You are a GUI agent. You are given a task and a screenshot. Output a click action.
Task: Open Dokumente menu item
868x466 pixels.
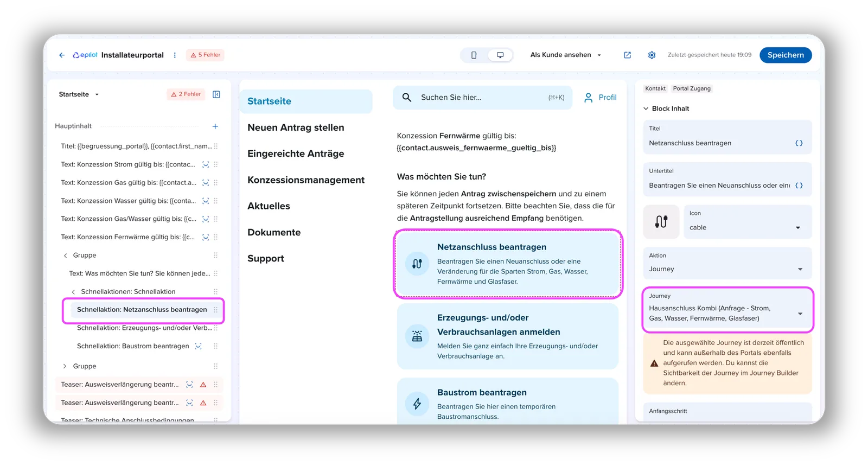click(274, 232)
